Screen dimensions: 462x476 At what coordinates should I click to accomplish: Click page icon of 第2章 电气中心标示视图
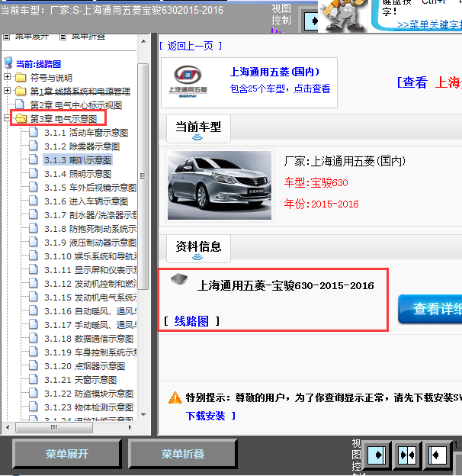[20, 105]
